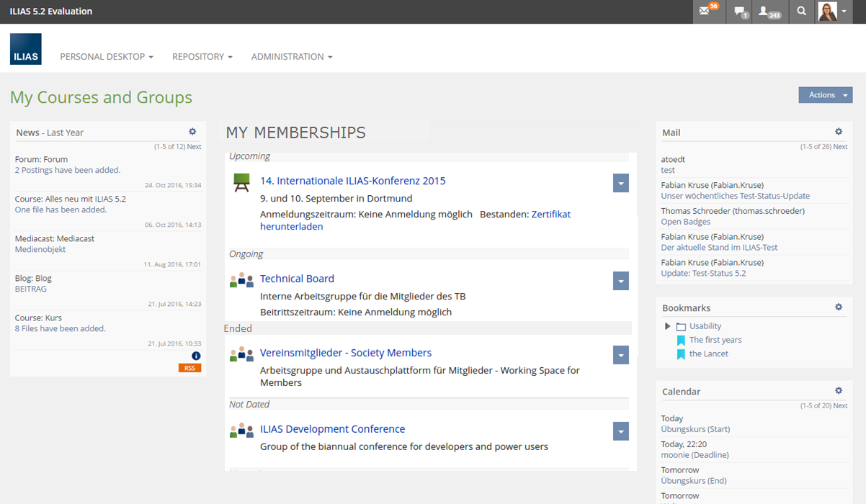The height and width of the screenshot is (504, 866).
Task: Open the Calendar block gear icon
Action: [839, 391]
